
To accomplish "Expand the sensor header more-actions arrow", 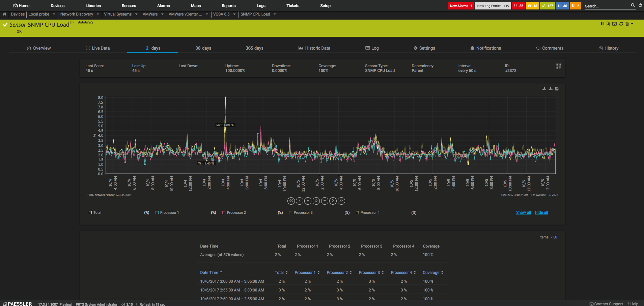I will [632, 24].
